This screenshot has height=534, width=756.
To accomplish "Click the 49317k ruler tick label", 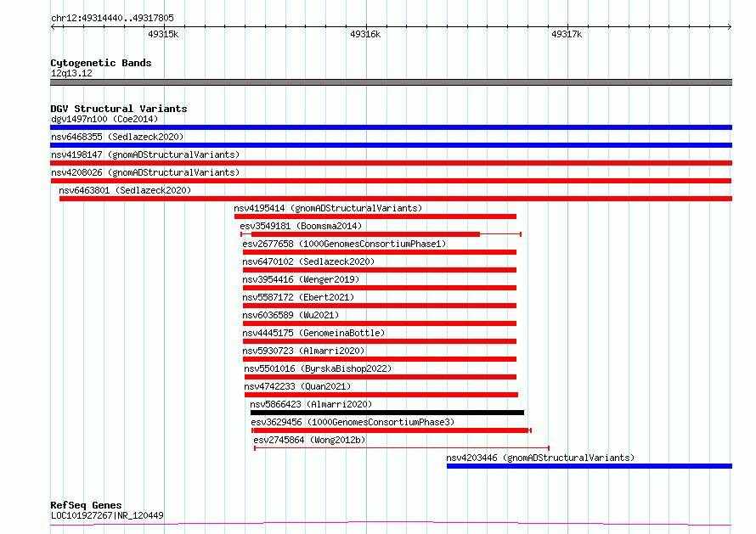I will (x=567, y=34).
